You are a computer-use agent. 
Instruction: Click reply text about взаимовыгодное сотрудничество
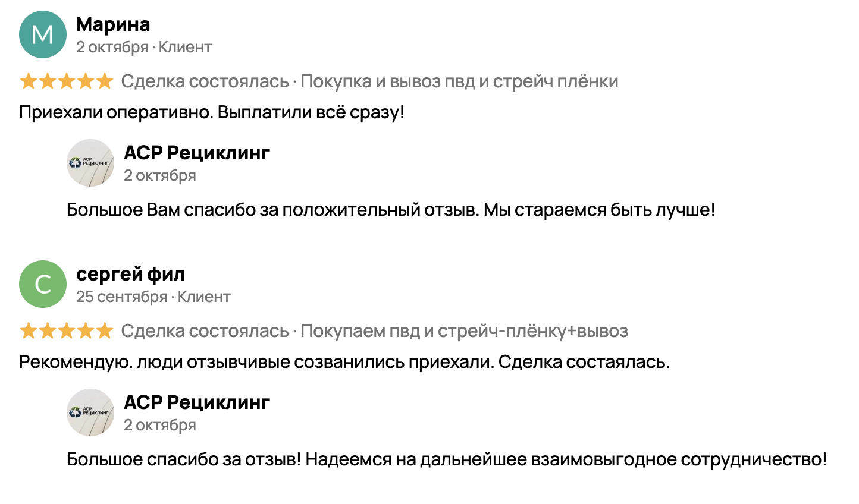click(446, 459)
